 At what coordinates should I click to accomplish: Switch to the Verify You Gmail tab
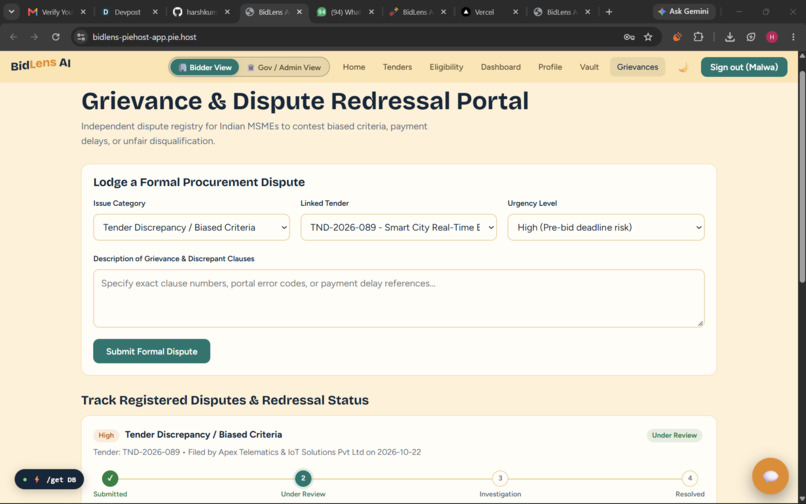pyautogui.click(x=57, y=12)
